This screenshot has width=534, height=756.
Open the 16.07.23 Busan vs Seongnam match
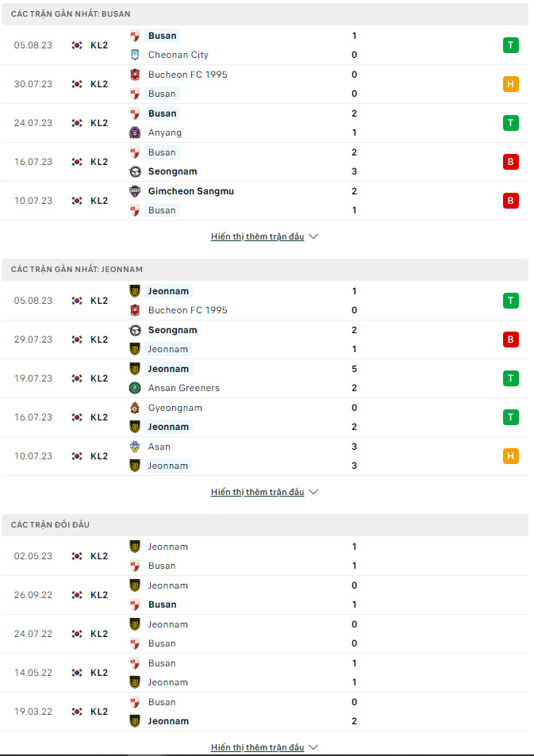(x=265, y=162)
